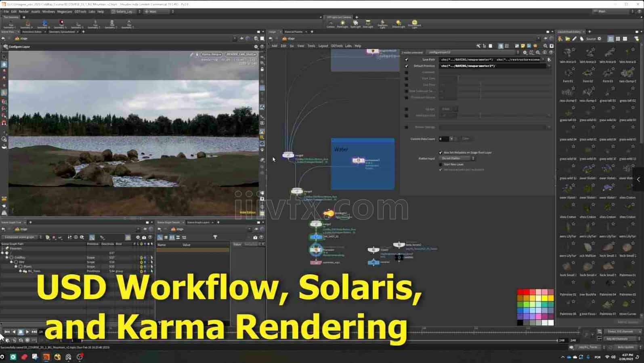Click the Point Light shelf tool

tap(342, 24)
